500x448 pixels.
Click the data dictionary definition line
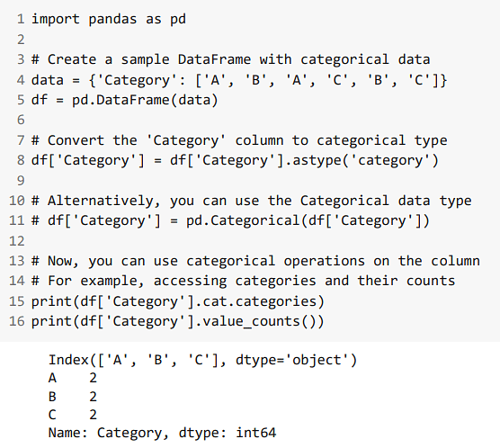[x=239, y=80]
